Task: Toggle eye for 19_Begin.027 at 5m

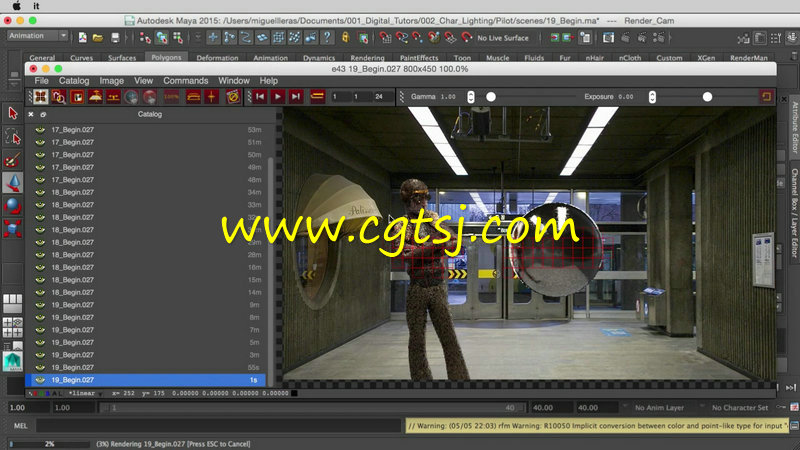Action: 40,342
